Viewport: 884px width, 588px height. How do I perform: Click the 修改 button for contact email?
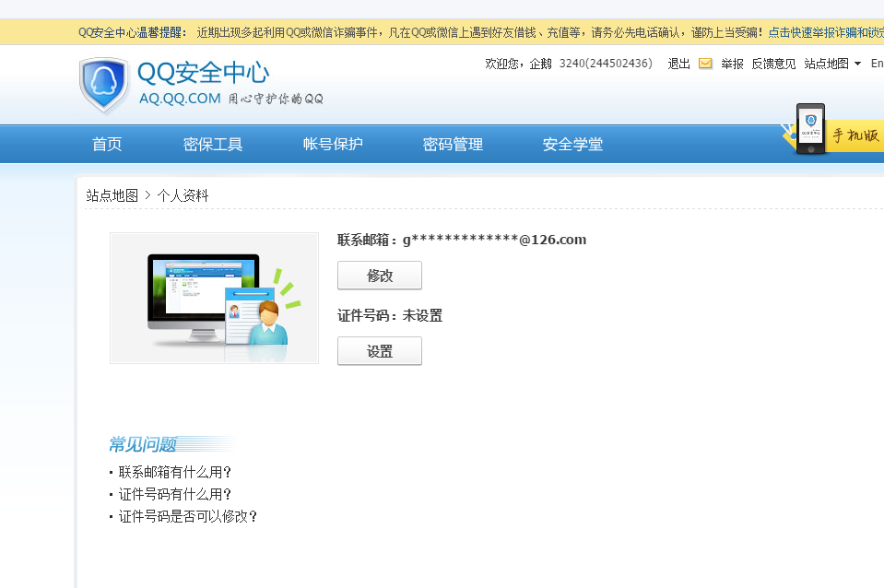coord(380,276)
